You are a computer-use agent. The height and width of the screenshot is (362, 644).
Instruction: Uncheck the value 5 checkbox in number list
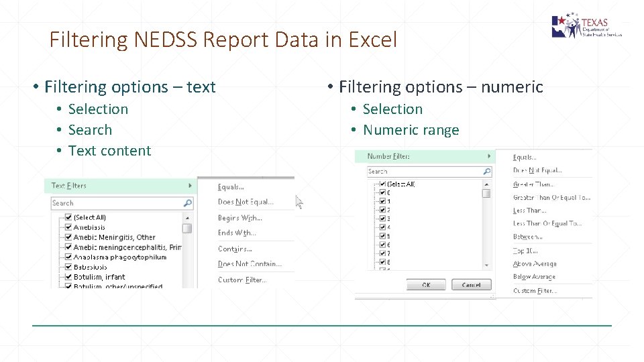(x=382, y=236)
